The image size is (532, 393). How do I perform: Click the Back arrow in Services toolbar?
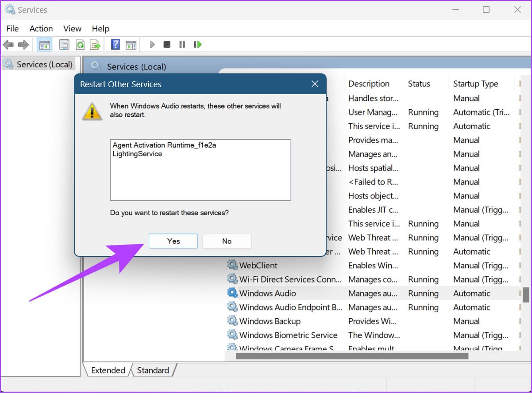[x=8, y=45]
